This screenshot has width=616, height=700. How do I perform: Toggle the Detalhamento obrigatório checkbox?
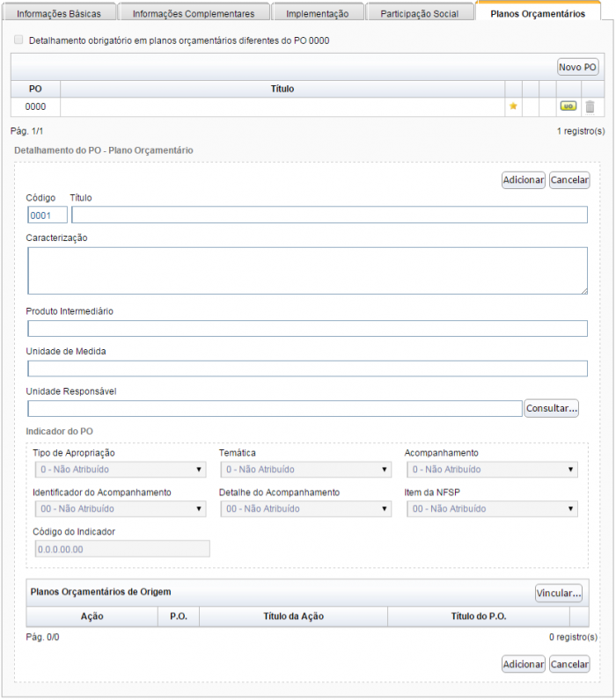coord(19,40)
